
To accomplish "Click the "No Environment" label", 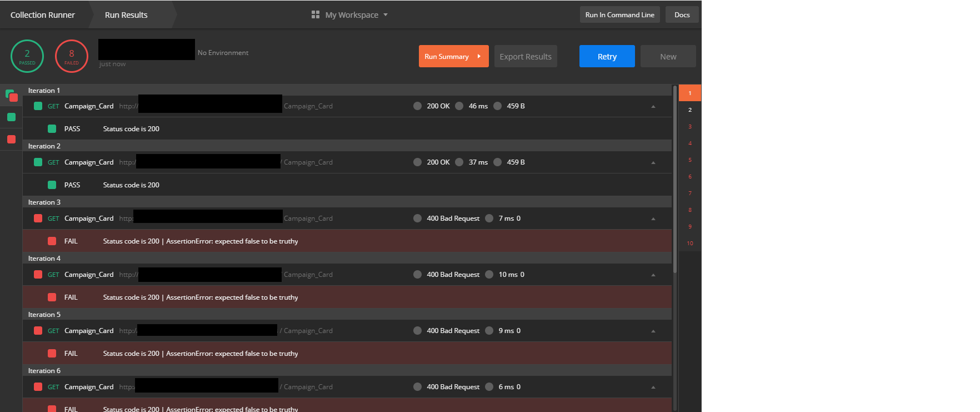I will point(223,53).
